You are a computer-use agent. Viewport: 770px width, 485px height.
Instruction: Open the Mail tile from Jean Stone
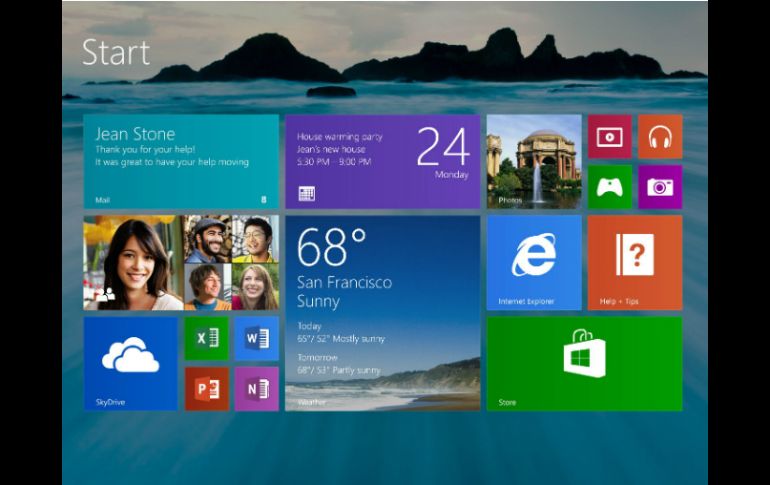pyautogui.click(x=181, y=161)
